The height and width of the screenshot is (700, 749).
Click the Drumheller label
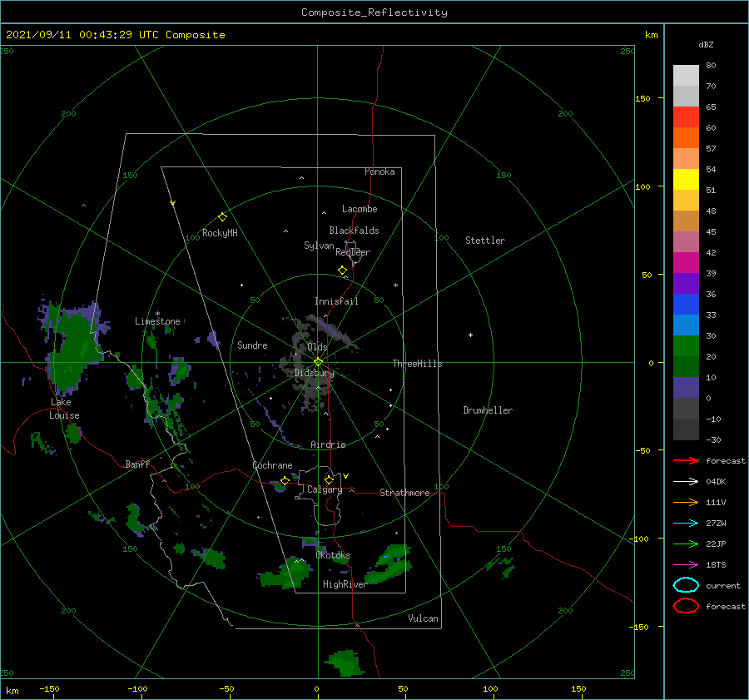pos(488,410)
